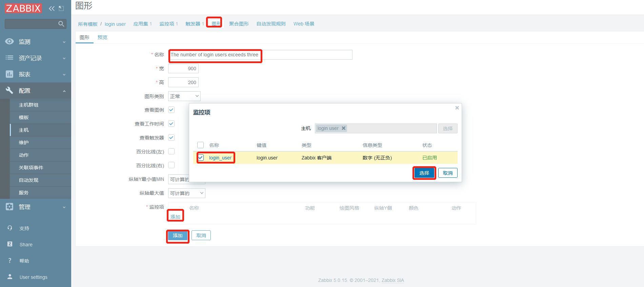
Task: Switch to the 图形 form tab
Action: pos(84,37)
